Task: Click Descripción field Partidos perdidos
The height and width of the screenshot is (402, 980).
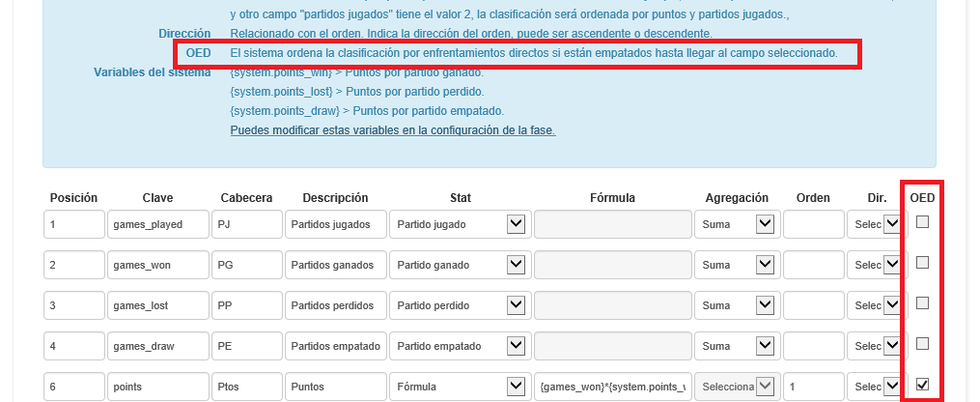Action: pos(335,305)
